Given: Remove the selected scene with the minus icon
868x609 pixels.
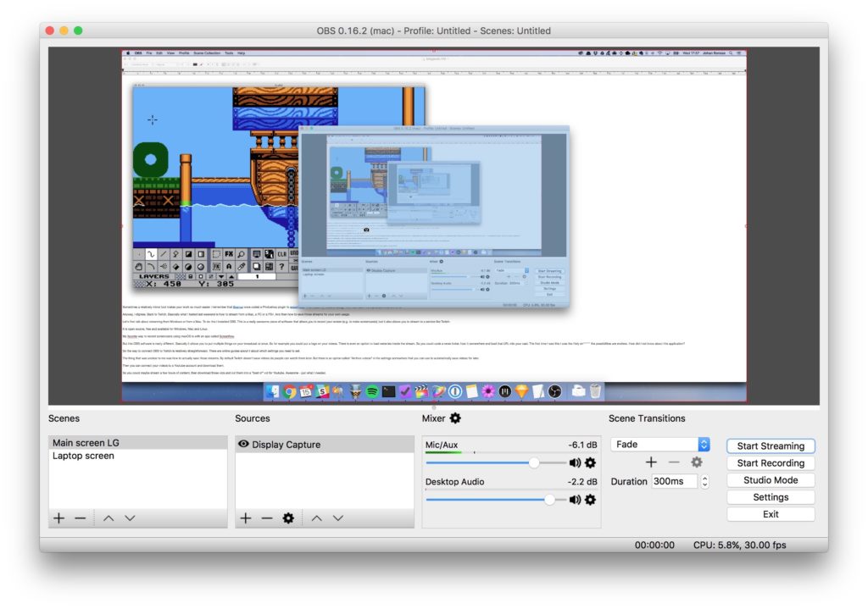Looking at the screenshot, I should 81,518.
